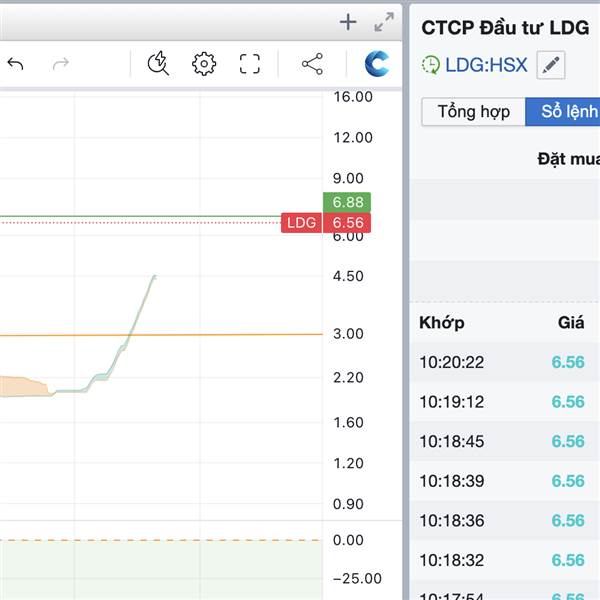Click the Khớp column header
Screen dimensions: 600x600
click(x=442, y=323)
